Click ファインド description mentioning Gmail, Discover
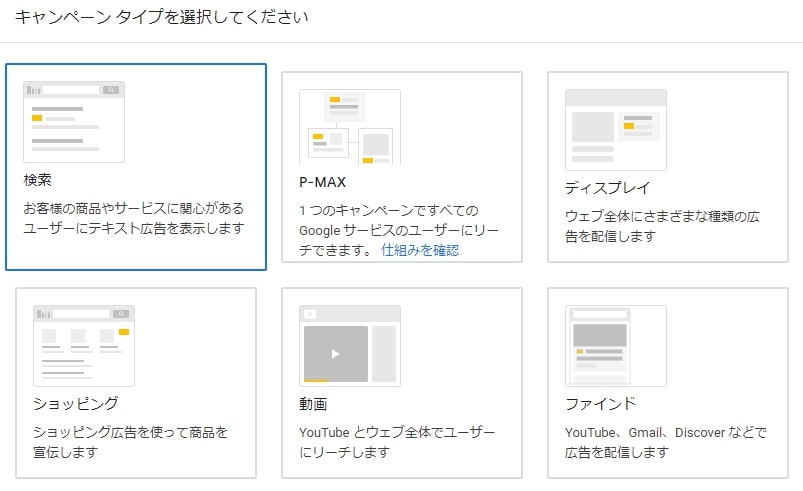The height and width of the screenshot is (491, 803). pyautogui.click(x=666, y=442)
